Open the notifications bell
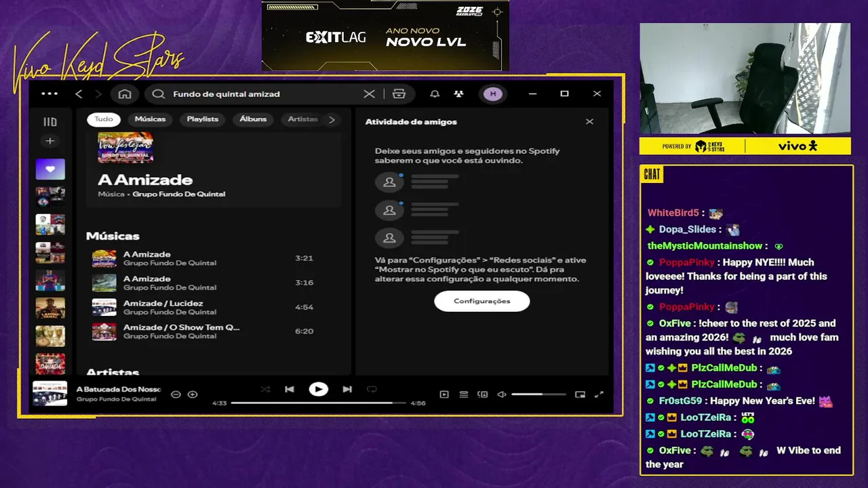868x488 pixels. (435, 94)
